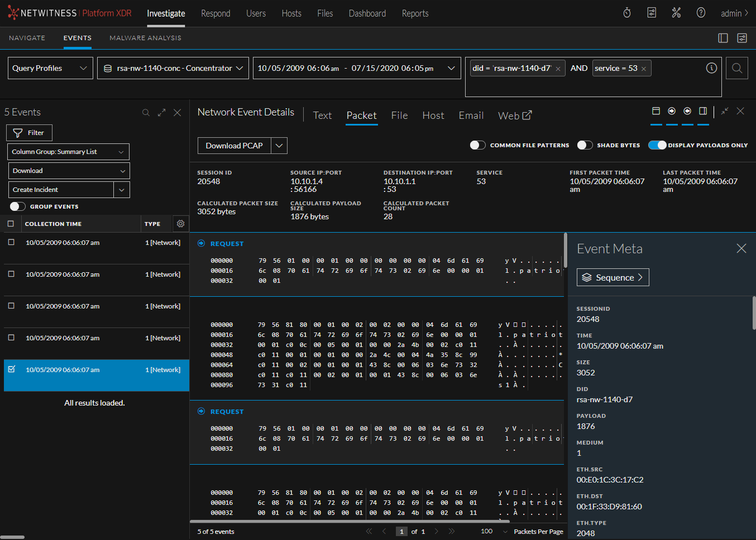756x540 pixels.
Task: Enable Common File Patterns toggle
Action: click(477, 145)
